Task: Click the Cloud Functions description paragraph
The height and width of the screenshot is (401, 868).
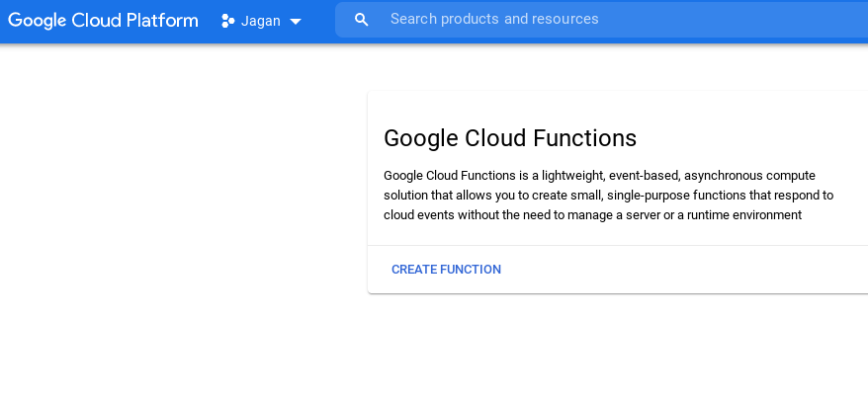Action: (608, 195)
